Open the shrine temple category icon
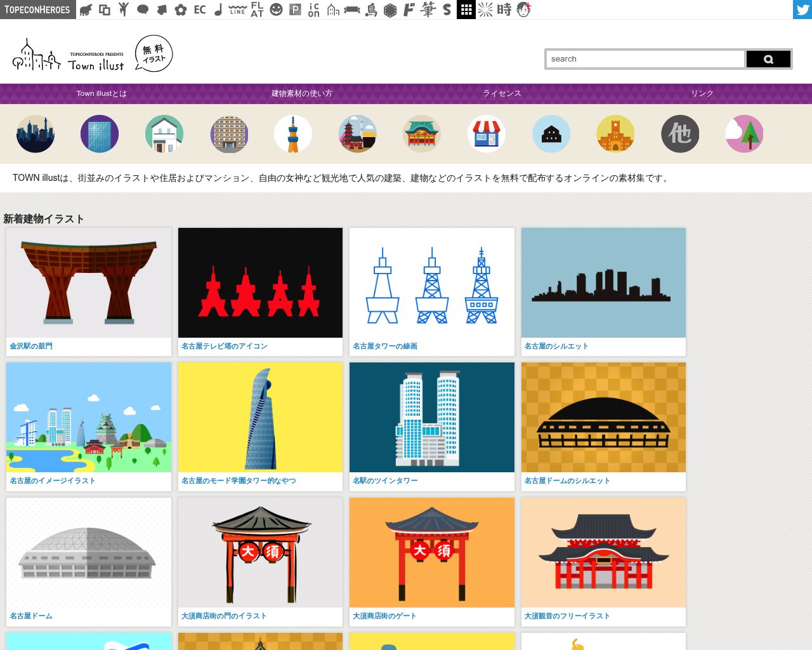Image resolution: width=812 pixels, height=650 pixels. click(422, 134)
